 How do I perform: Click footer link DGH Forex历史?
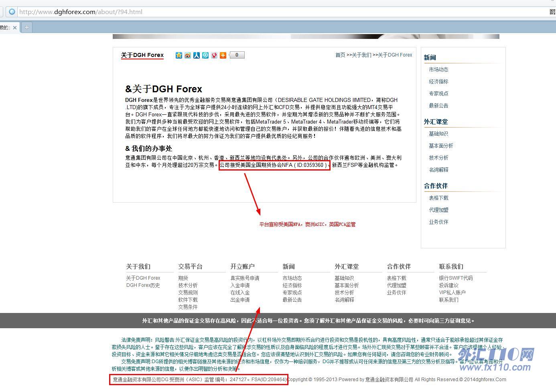coord(143,285)
